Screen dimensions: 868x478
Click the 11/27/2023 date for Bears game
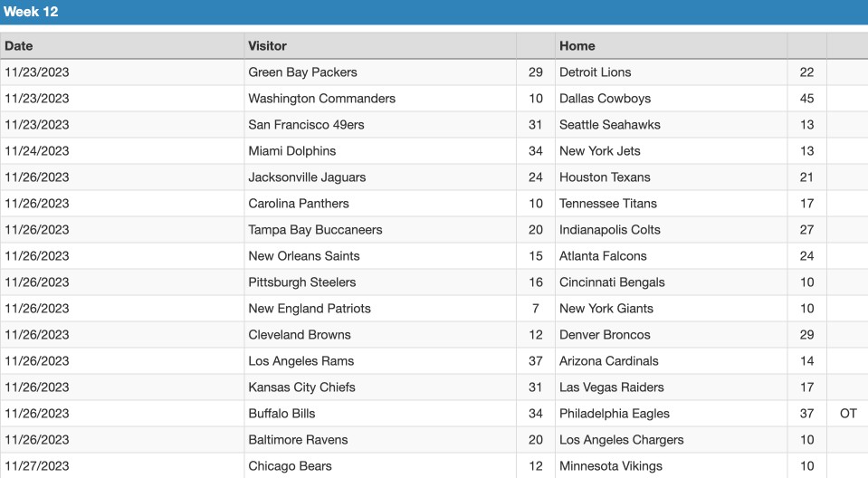point(37,466)
